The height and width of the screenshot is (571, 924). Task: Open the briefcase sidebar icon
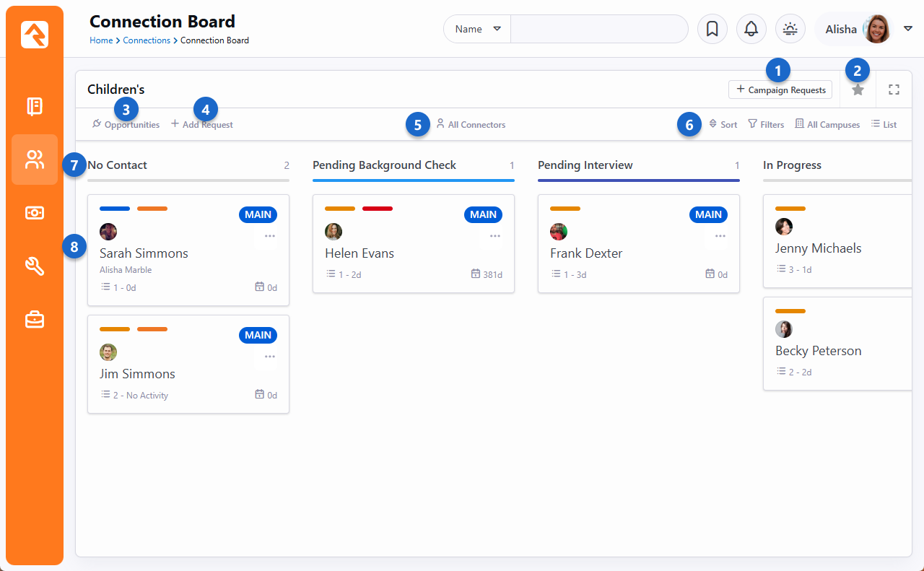[x=35, y=320]
